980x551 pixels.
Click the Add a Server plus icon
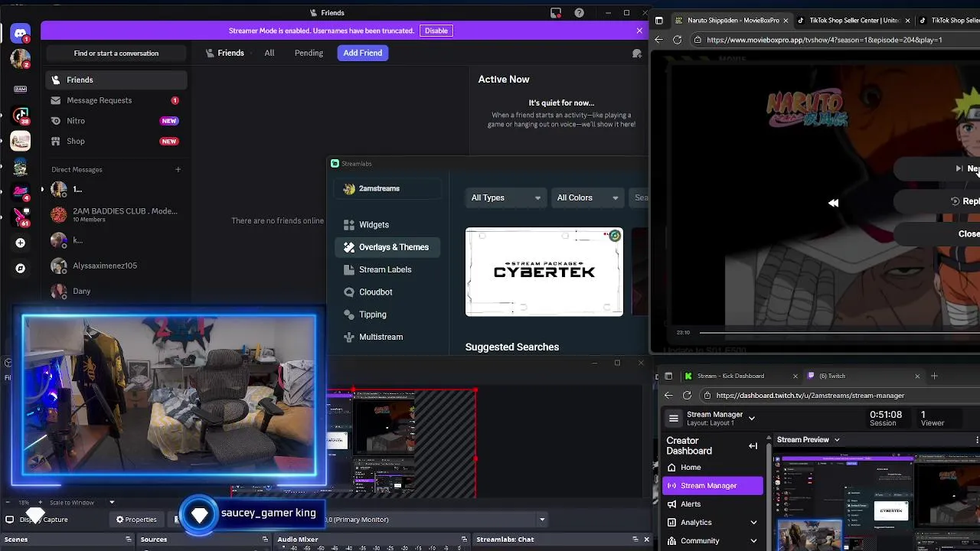(21, 243)
